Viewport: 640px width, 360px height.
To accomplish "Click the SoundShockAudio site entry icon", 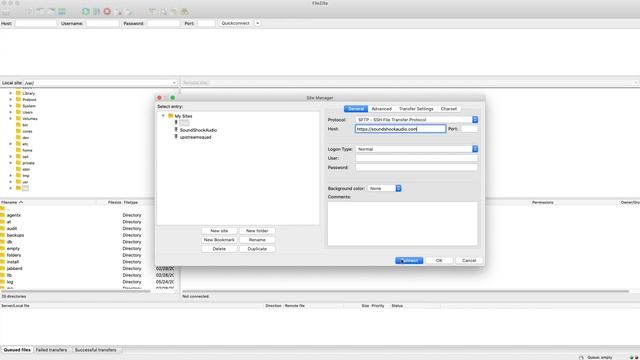I will click(176, 130).
